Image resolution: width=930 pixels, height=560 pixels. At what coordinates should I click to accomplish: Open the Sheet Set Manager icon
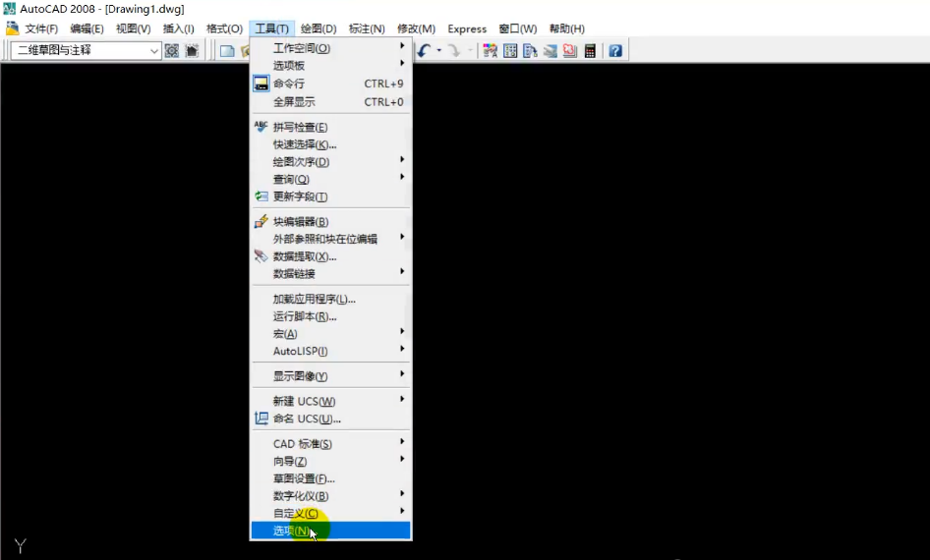[550, 51]
